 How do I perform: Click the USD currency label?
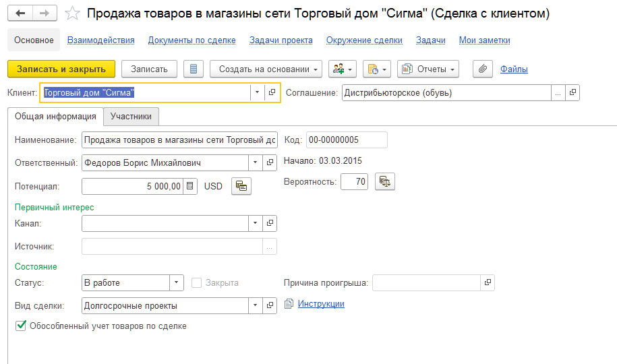click(213, 186)
